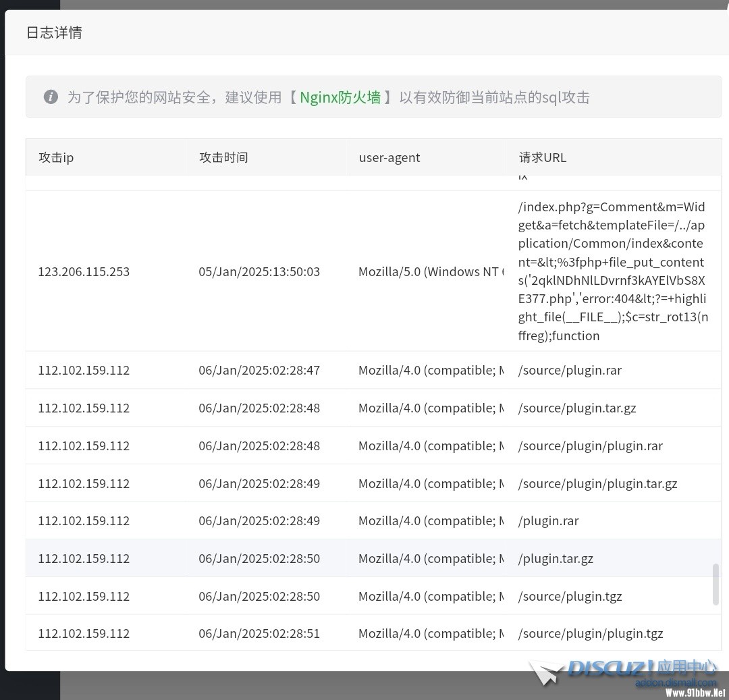Click the 攻击ip column header
Screen dimensions: 729x700
[x=56, y=157]
